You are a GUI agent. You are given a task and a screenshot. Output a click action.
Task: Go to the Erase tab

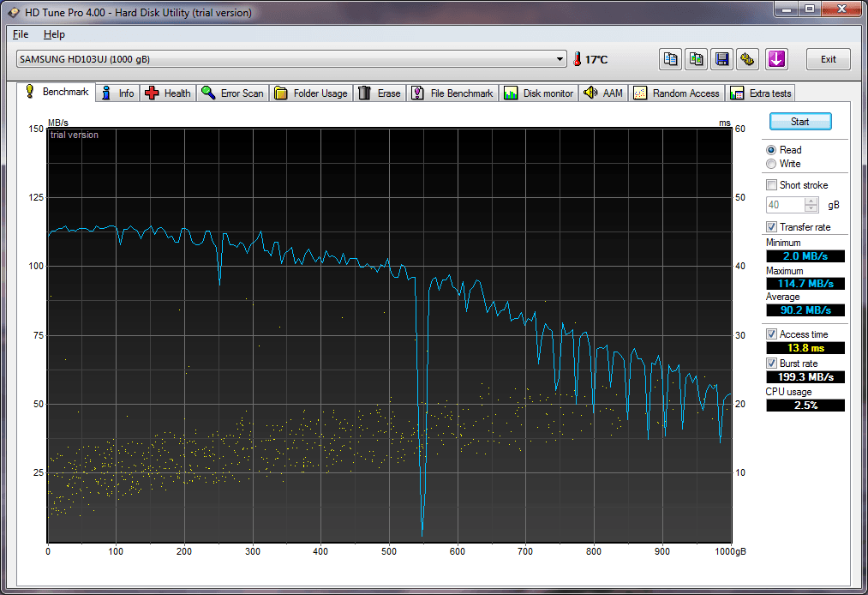tap(380, 93)
